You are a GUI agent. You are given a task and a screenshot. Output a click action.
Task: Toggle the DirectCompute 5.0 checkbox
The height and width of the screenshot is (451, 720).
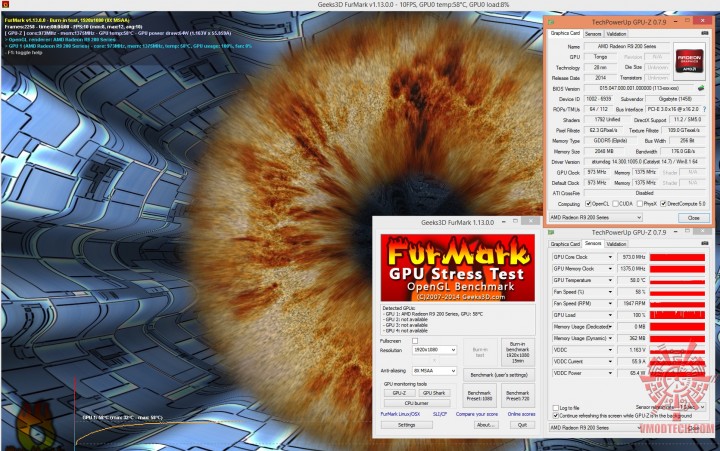click(x=663, y=203)
